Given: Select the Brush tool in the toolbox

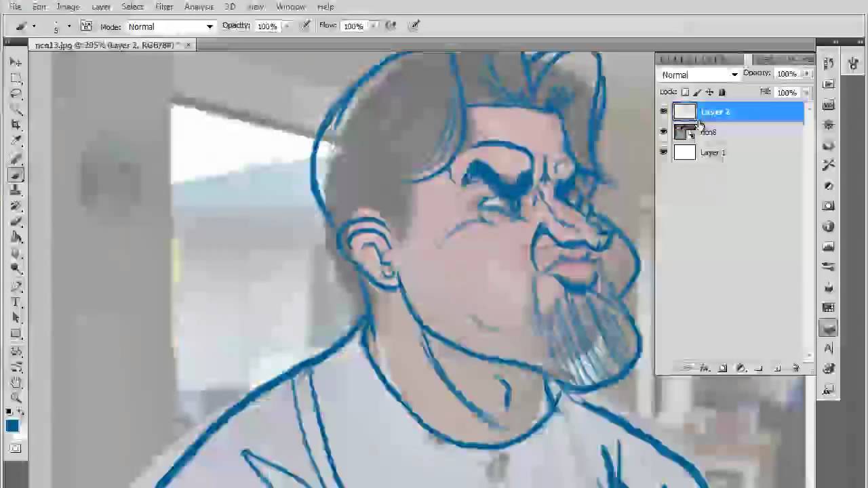Looking at the screenshot, I should [16, 174].
